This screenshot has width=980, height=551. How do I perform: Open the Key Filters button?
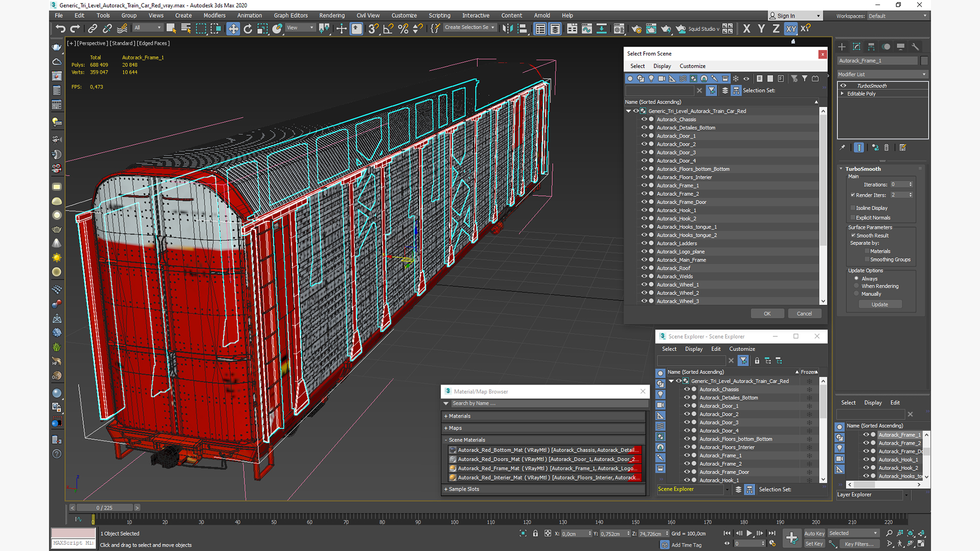tap(859, 544)
